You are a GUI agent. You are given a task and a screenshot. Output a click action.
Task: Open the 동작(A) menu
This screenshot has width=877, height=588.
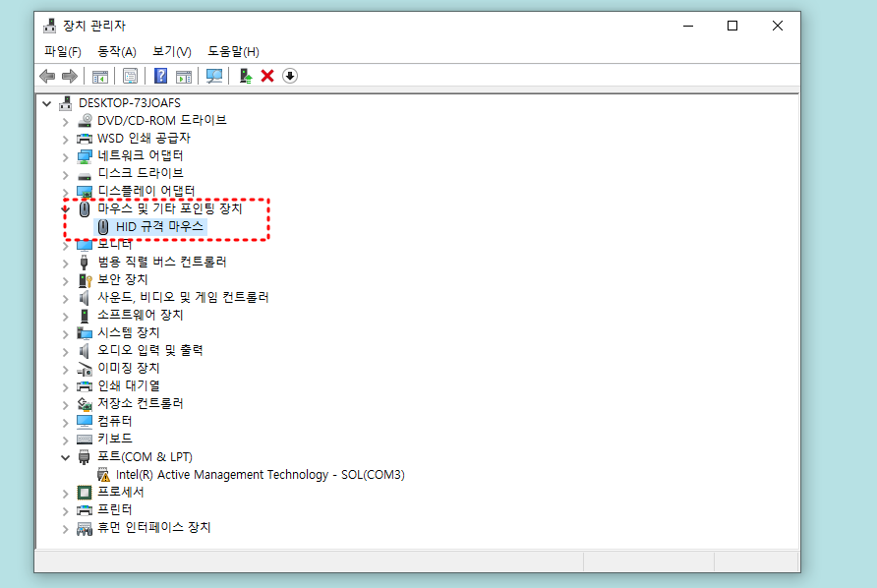pyautogui.click(x=116, y=51)
